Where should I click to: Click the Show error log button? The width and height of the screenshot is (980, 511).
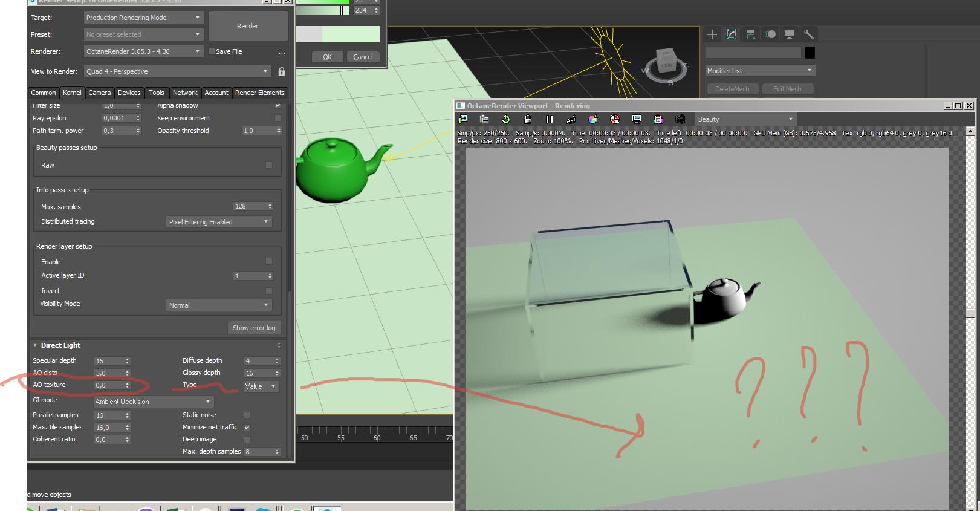click(x=254, y=328)
